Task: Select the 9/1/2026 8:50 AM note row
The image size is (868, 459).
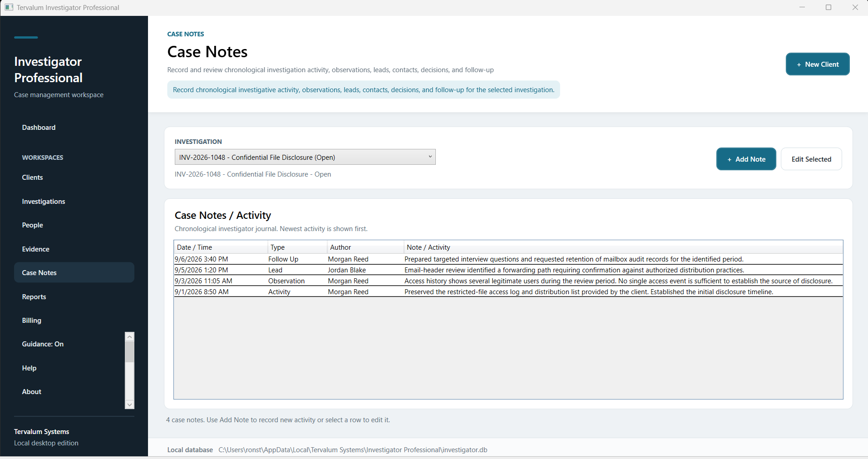Action: pyautogui.click(x=508, y=292)
